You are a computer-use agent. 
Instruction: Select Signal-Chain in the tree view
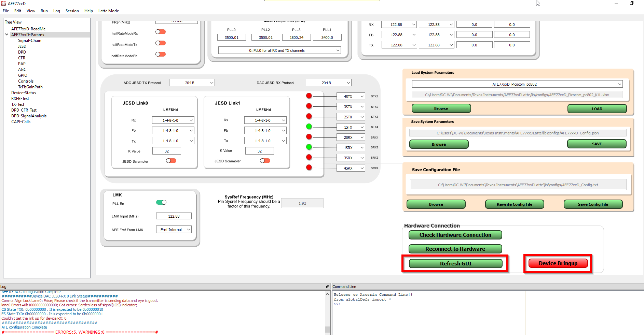tap(30, 41)
